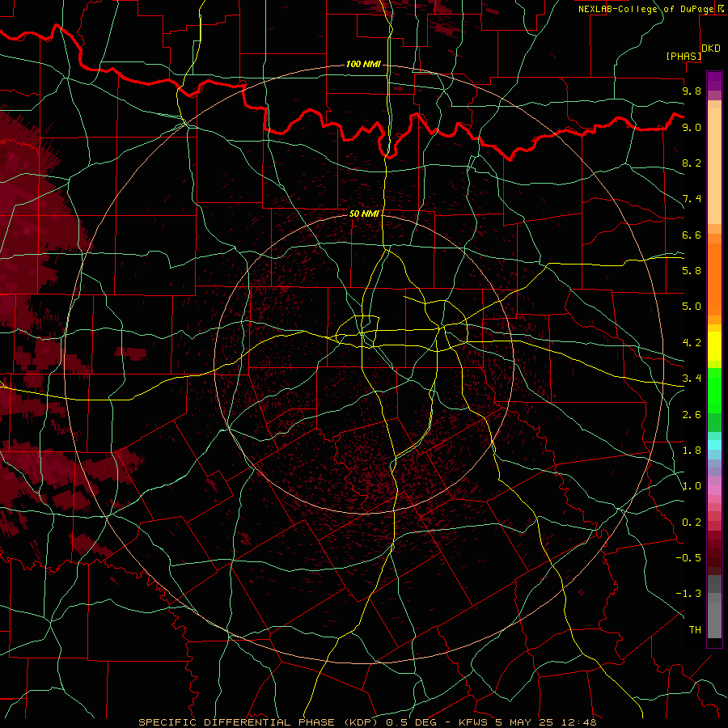Click the 1.0 scale value
728x728 pixels.
(x=692, y=486)
